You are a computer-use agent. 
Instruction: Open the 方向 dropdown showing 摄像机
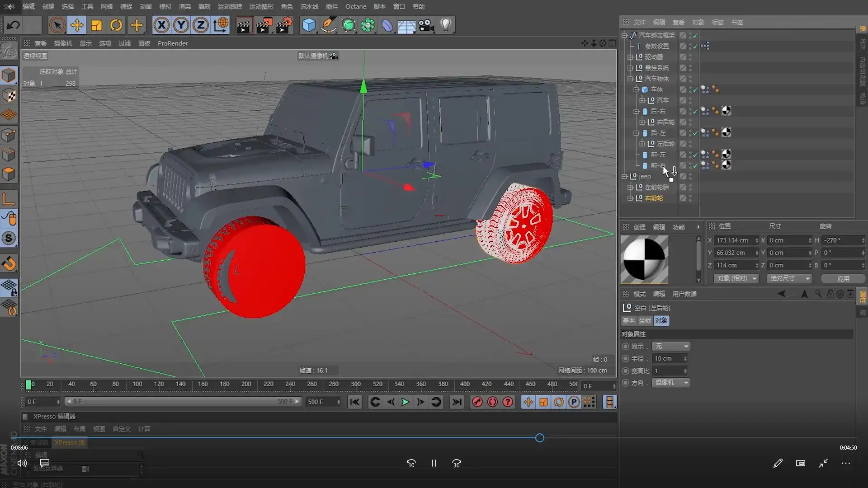click(x=671, y=383)
